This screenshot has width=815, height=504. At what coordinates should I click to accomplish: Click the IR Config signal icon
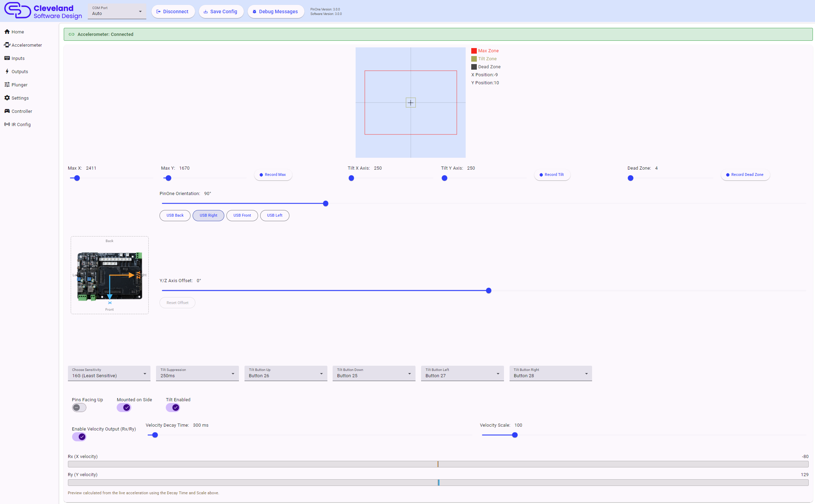[7, 124]
